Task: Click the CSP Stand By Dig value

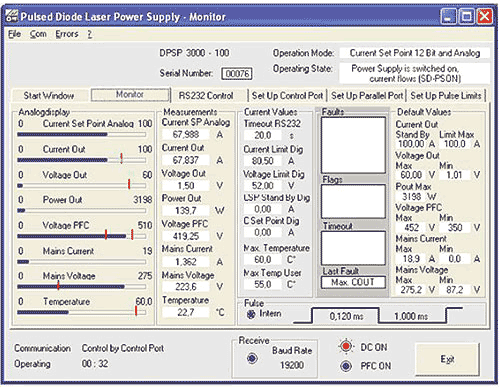Action: 263,209
